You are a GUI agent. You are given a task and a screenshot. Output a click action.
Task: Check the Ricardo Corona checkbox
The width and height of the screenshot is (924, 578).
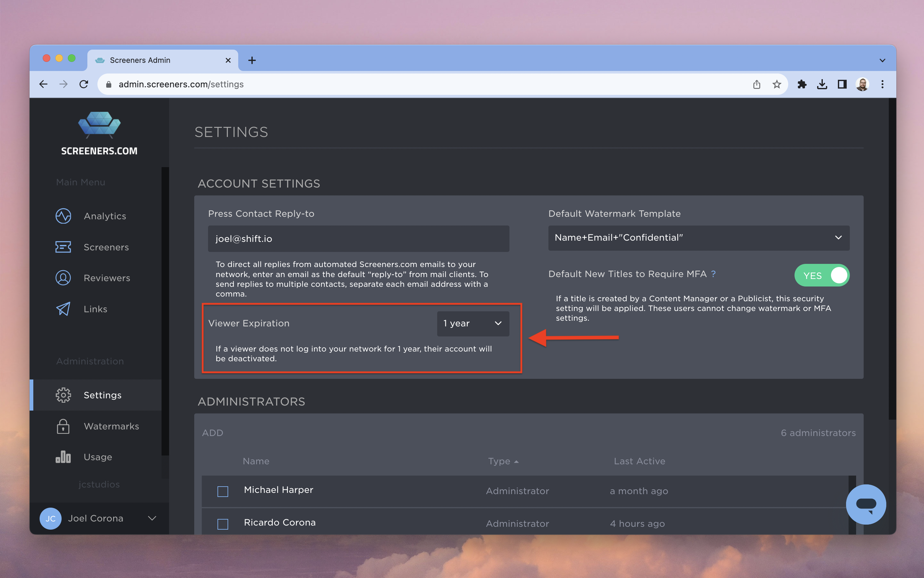[x=223, y=524]
